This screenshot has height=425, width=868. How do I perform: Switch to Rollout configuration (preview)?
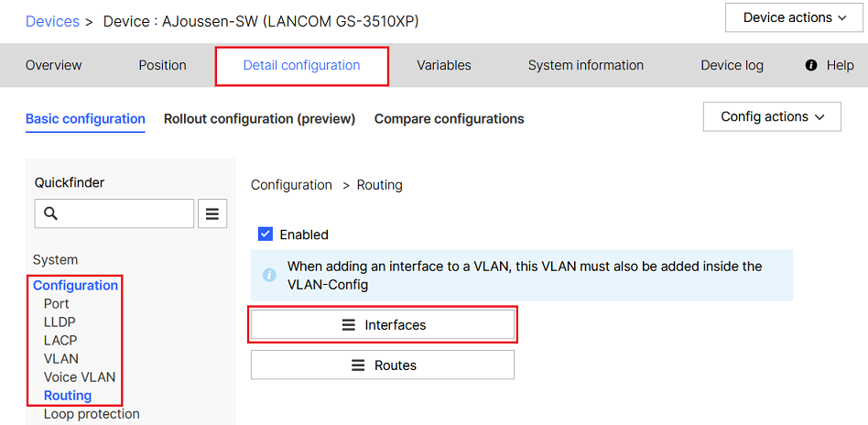259,119
